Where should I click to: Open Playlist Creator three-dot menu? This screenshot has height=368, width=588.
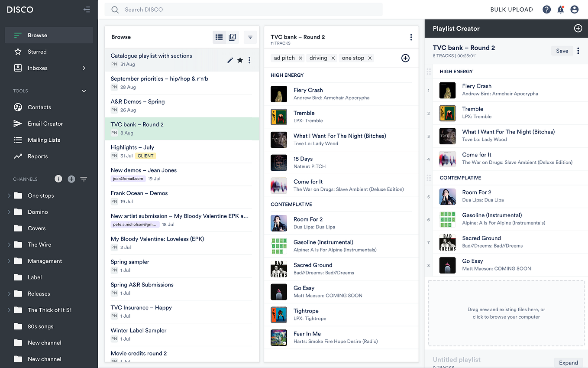coord(578,51)
